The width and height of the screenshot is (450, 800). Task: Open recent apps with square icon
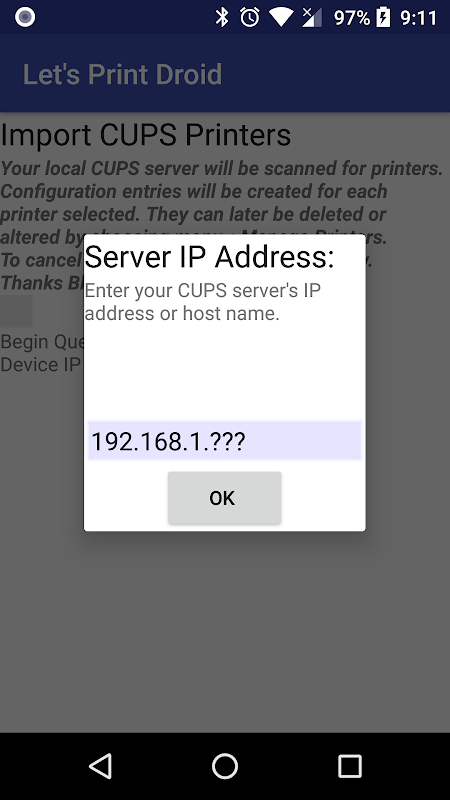click(x=350, y=766)
